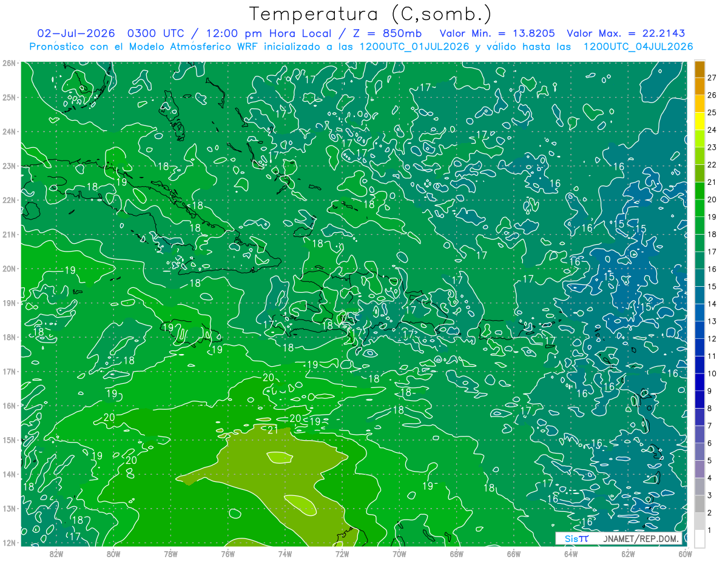The width and height of the screenshot is (728, 562).
Task: Click the "5" label on the color scale
Action: pyautogui.click(x=710, y=461)
